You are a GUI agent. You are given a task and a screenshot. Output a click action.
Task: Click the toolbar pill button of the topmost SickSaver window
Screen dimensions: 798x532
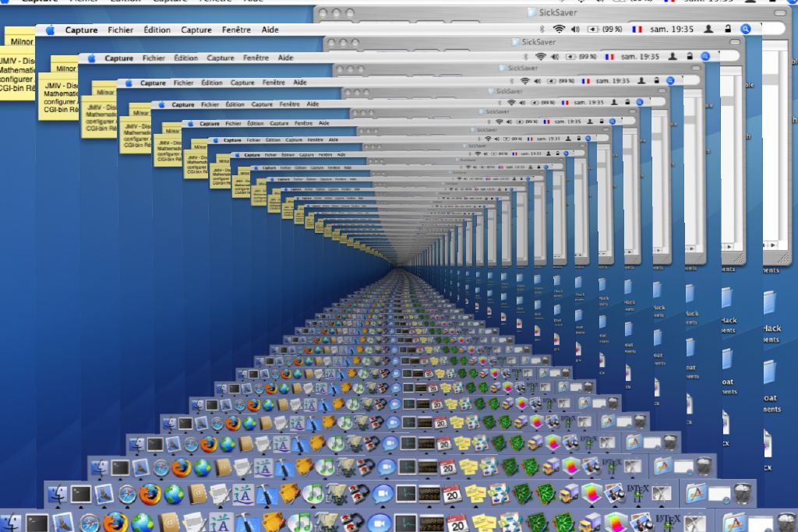coord(779,12)
